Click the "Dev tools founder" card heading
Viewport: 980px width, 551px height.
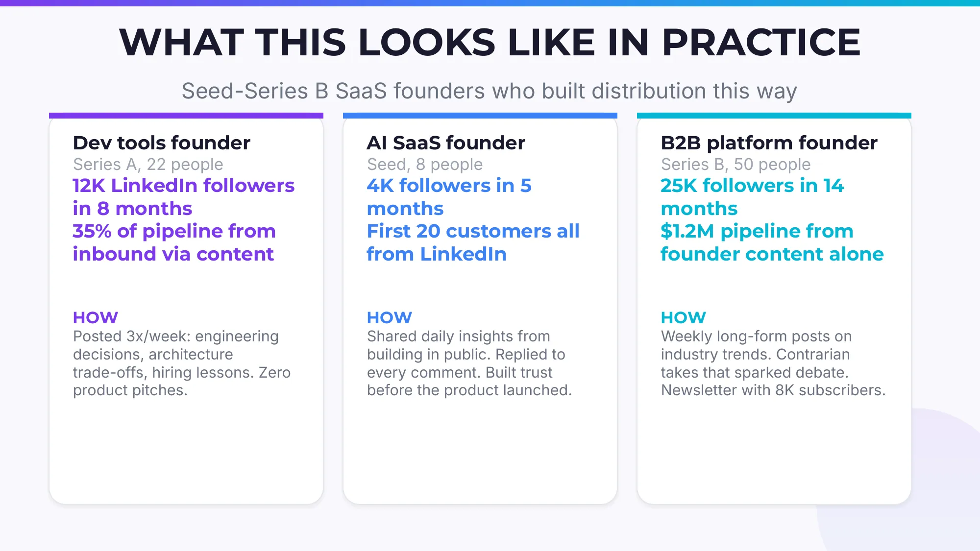(162, 143)
